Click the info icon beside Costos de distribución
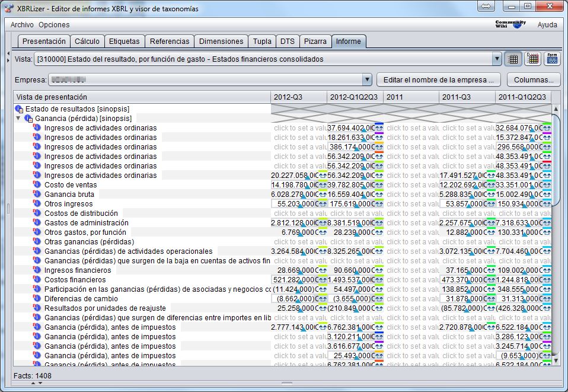568x392 pixels. (37, 213)
